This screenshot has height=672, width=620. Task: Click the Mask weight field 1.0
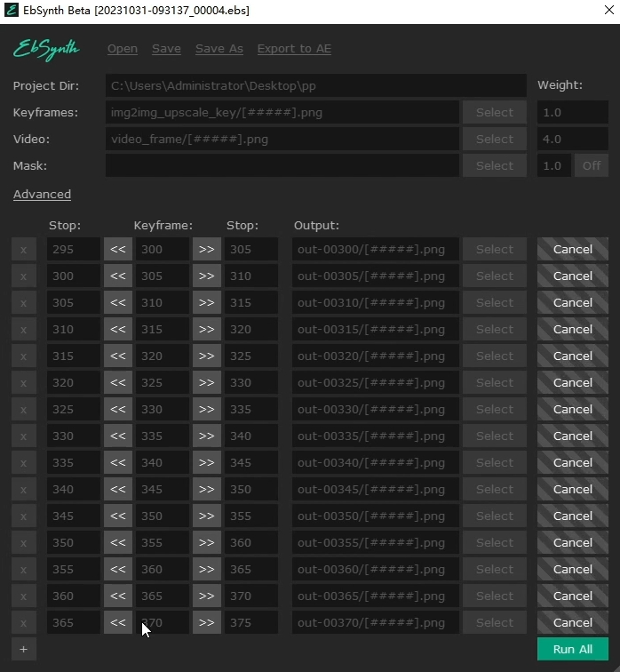coord(554,166)
